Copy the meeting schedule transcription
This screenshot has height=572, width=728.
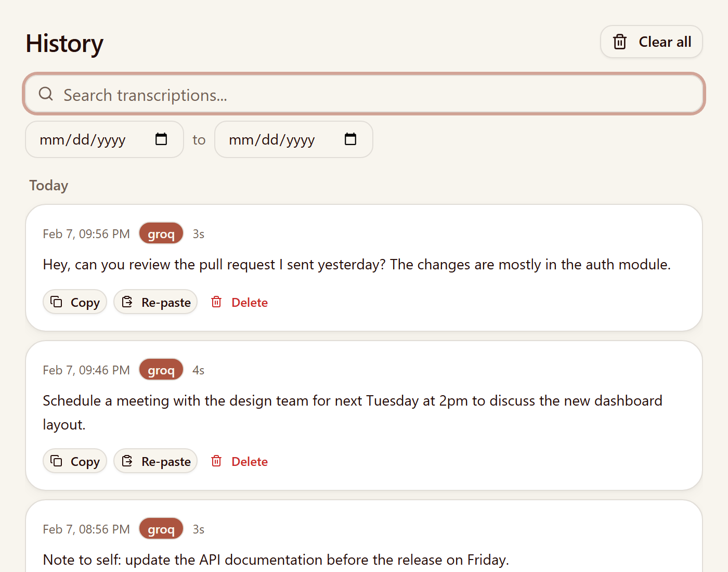[74, 461]
